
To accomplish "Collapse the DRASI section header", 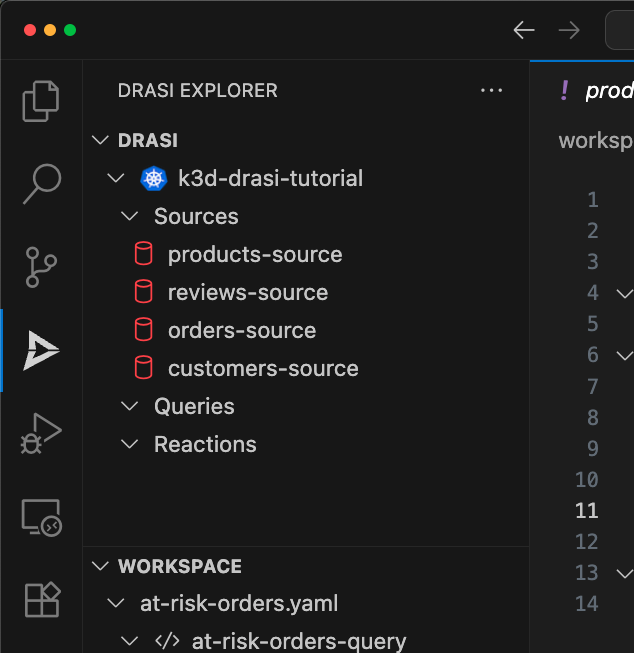I will click(x=148, y=141).
